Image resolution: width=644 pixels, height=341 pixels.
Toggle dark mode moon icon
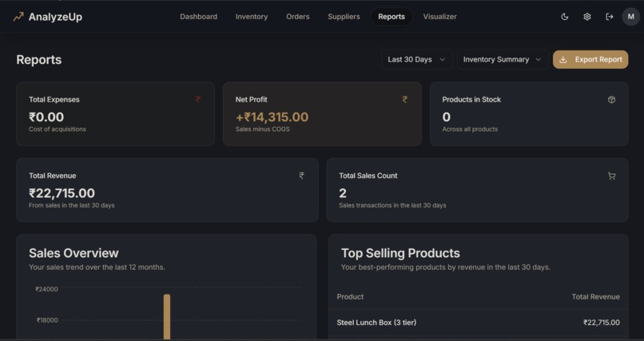[x=565, y=17]
